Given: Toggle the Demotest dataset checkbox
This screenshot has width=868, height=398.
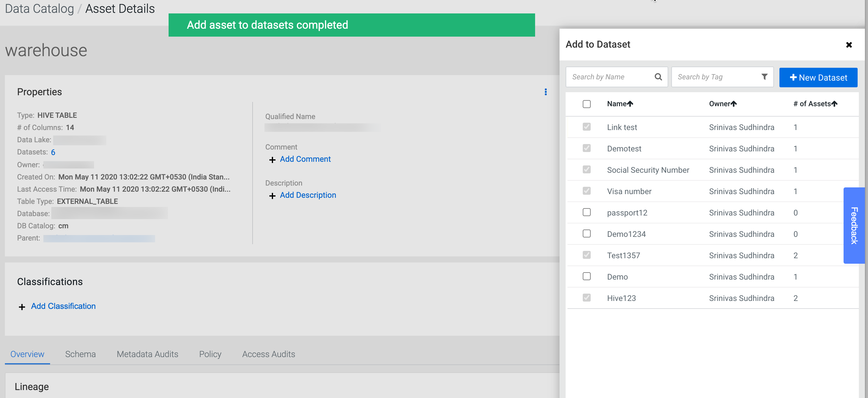Looking at the screenshot, I should click(587, 148).
